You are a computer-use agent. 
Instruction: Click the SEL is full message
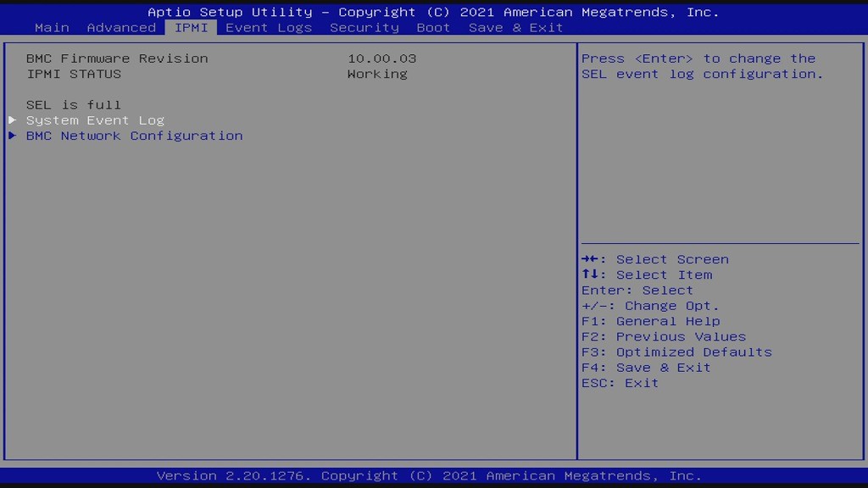(74, 104)
